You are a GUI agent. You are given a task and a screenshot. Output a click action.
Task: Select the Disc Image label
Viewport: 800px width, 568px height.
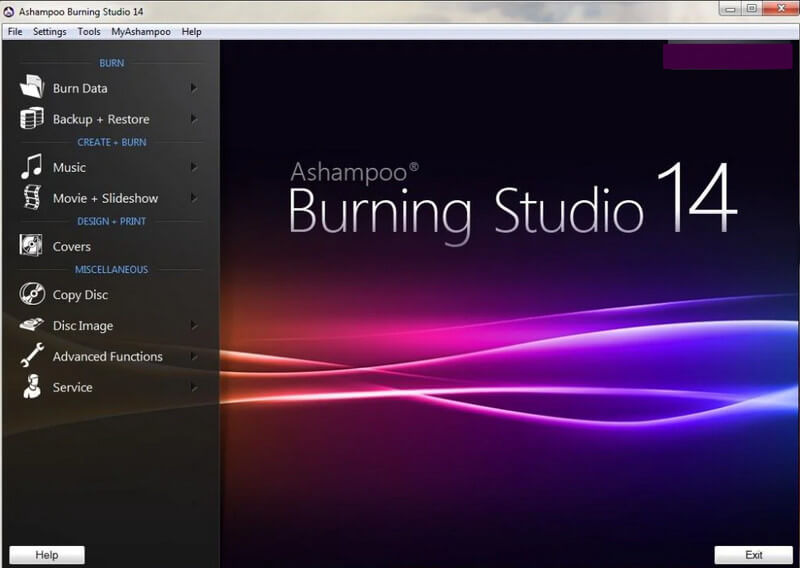coord(83,326)
